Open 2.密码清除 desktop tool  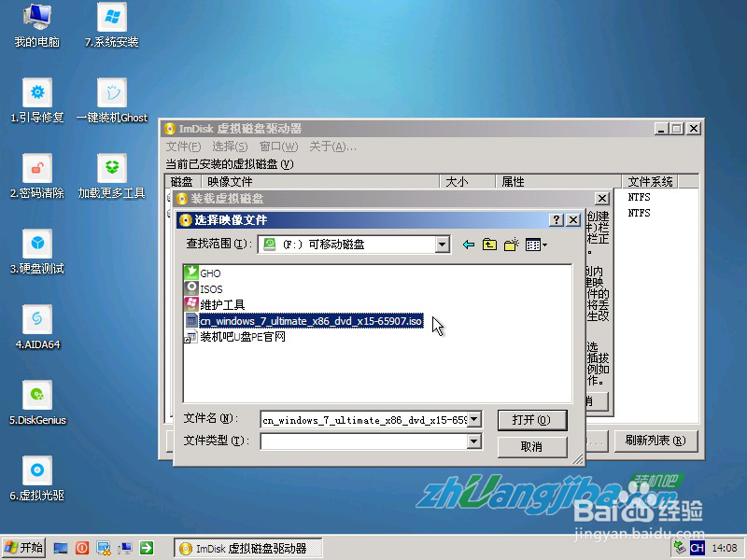point(37,176)
